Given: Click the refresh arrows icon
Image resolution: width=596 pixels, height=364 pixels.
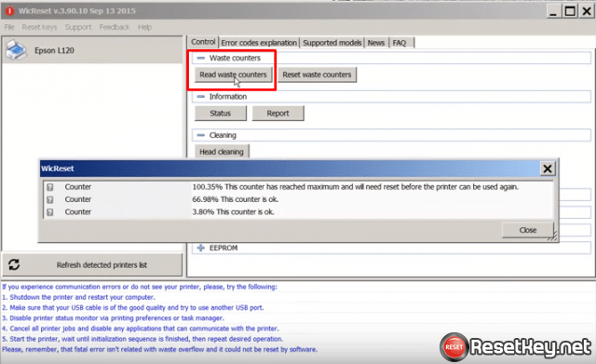Looking at the screenshot, I should [x=14, y=264].
